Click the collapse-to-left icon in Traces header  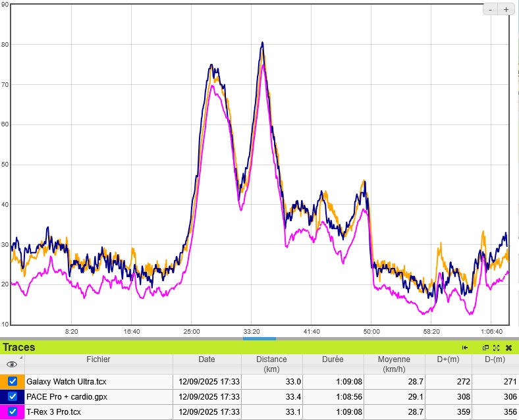point(465,348)
